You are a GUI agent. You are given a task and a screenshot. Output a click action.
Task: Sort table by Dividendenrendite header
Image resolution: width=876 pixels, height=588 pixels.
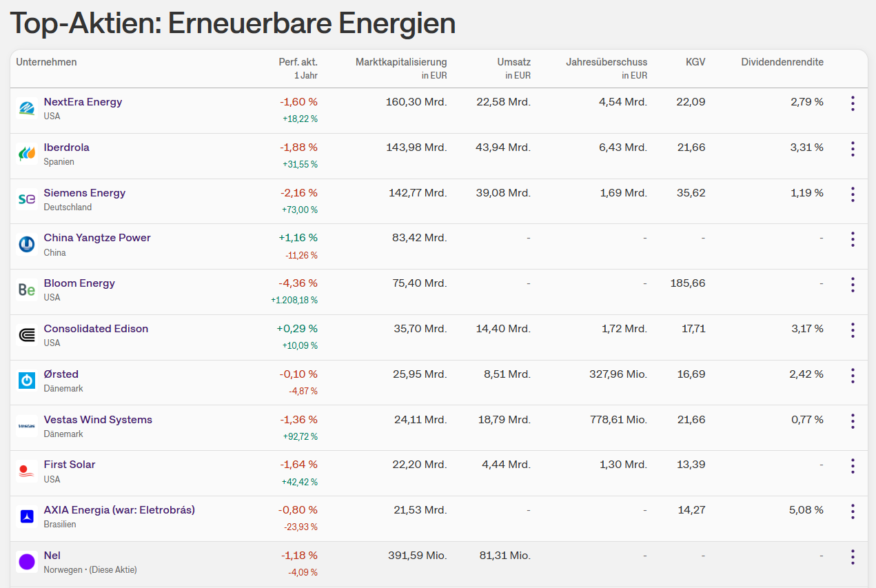click(x=782, y=62)
